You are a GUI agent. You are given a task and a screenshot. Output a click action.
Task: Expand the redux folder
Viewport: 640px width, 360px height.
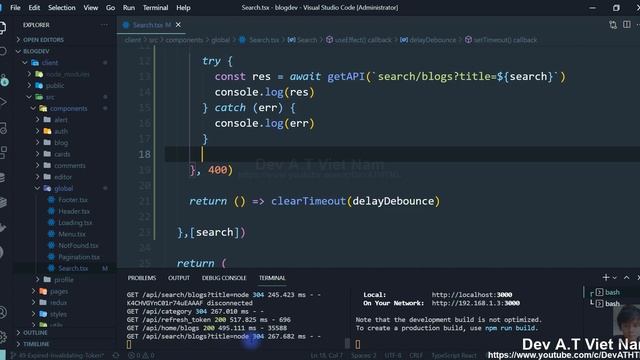point(58,302)
